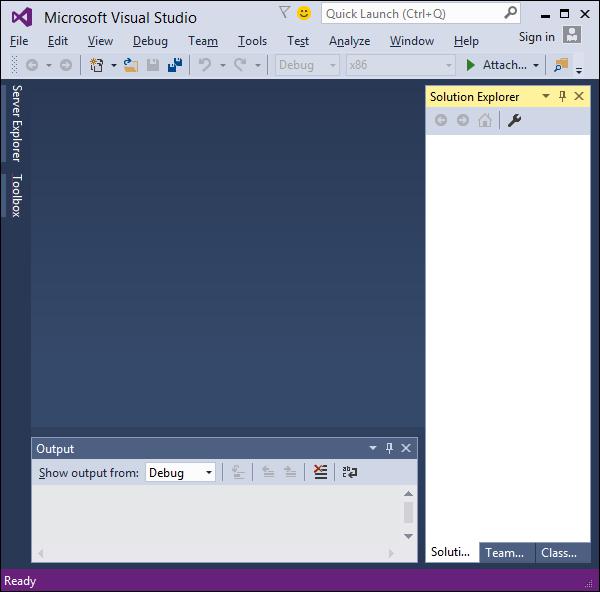
Task: Click the notifications flag icon
Action: 284,12
